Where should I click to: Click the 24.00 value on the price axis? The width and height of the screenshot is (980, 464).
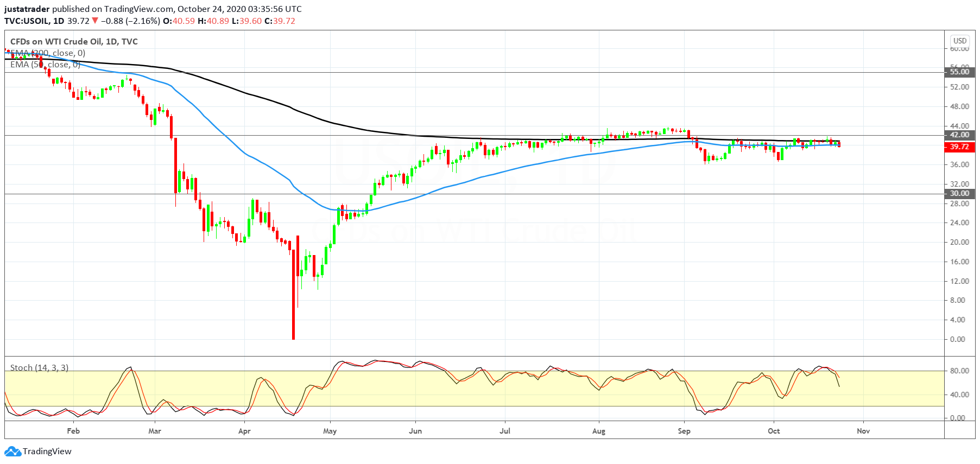tap(959, 223)
